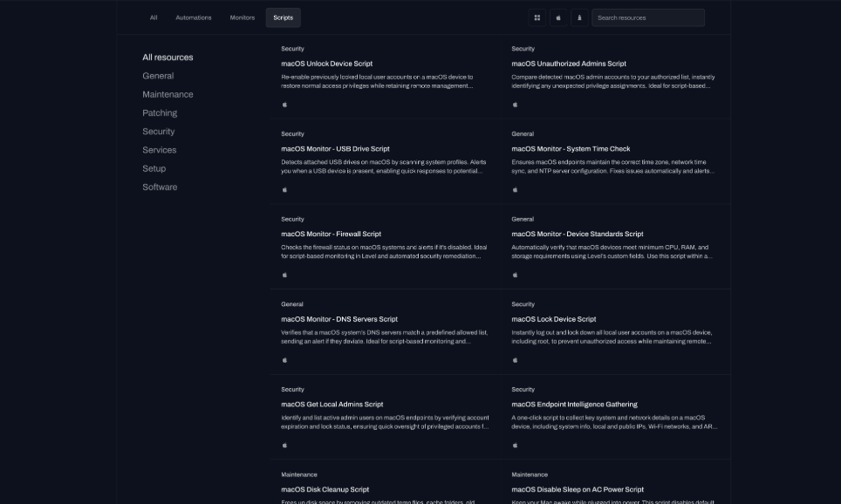841x504 pixels.
Task: Open macOS Unlock Device Script
Action: [x=326, y=64]
